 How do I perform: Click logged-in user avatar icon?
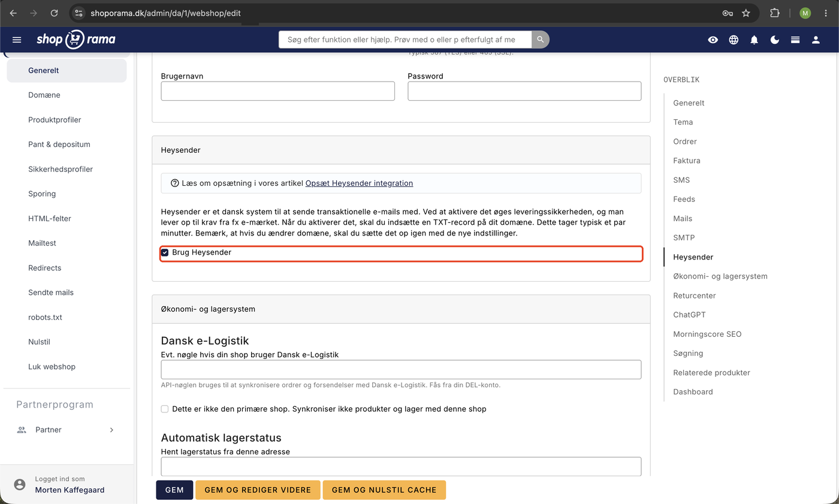coord(20,484)
